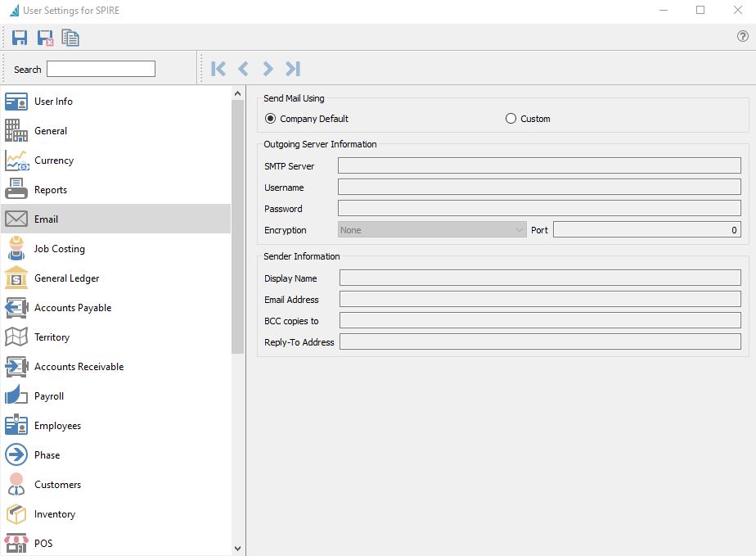This screenshot has width=756, height=556.
Task: Select the Custom mail radio button
Action: tap(511, 119)
